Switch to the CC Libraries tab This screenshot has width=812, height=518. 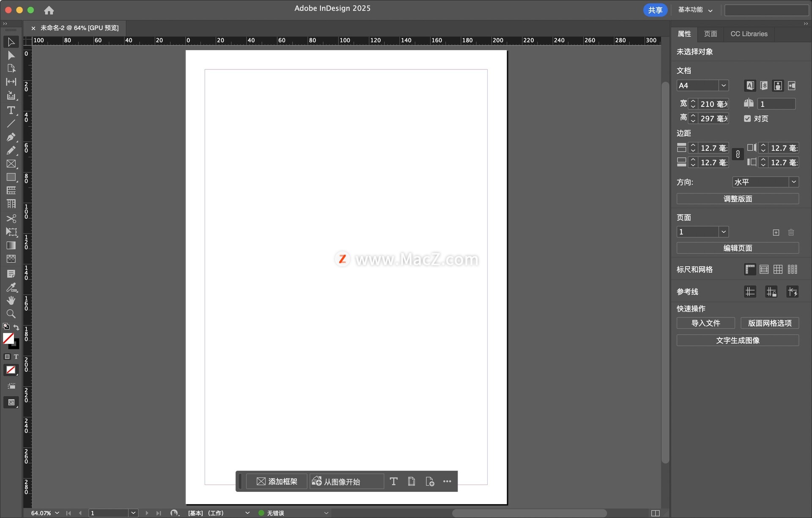pyautogui.click(x=749, y=34)
